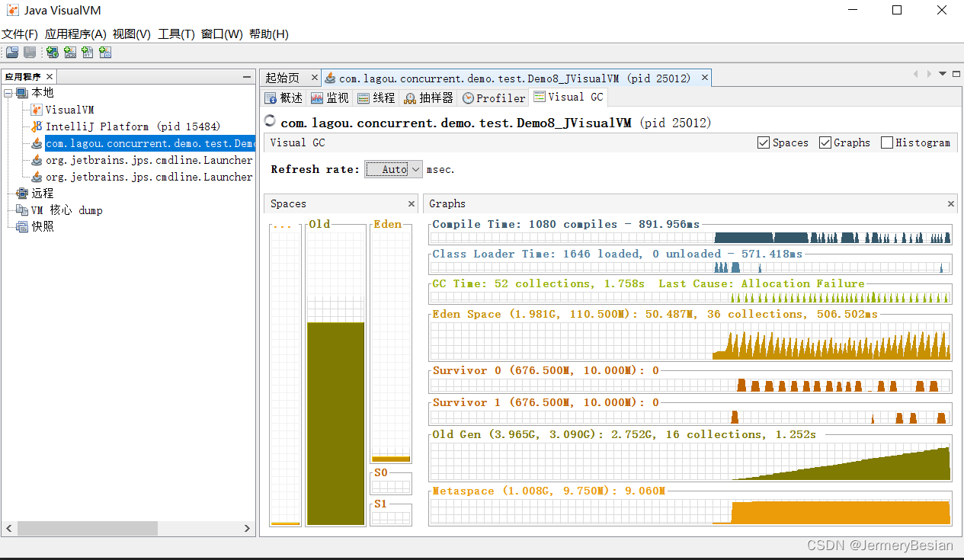The width and height of the screenshot is (964, 560).
Task: Click the Add Application Snapshot toolbar icon
Action: tap(105, 53)
